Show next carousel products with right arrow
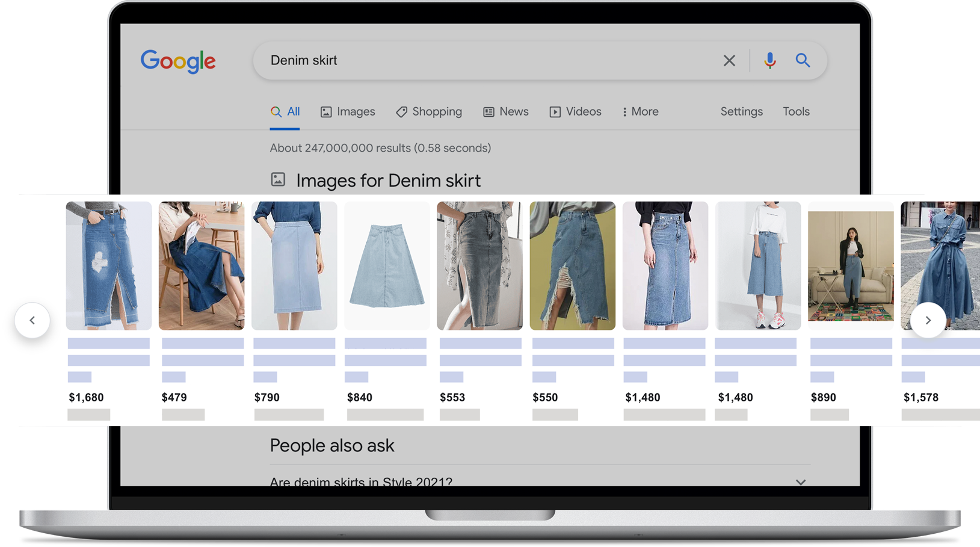The height and width of the screenshot is (547, 980). point(928,320)
